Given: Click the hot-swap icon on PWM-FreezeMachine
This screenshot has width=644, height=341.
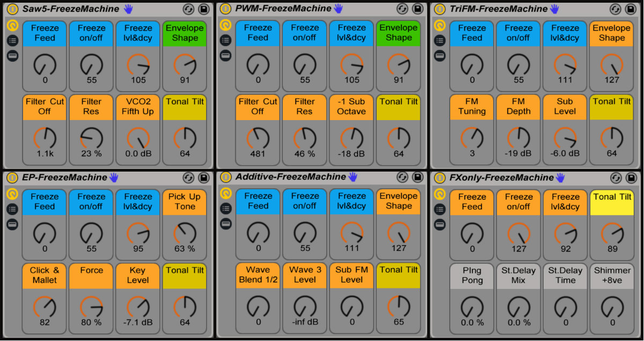Looking at the screenshot, I should [402, 9].
